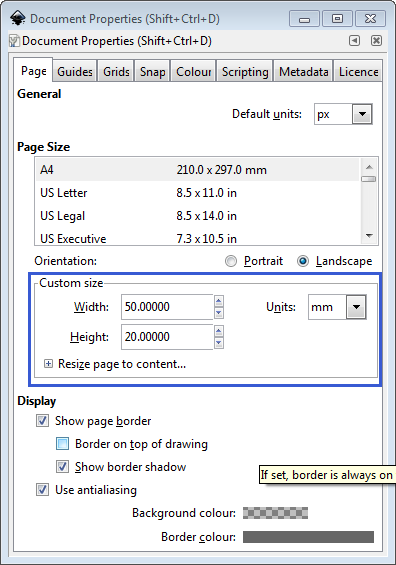Select A4 page size row
Image resolution: width=396 pixels, height=565 pixels.
pos(198,170)
